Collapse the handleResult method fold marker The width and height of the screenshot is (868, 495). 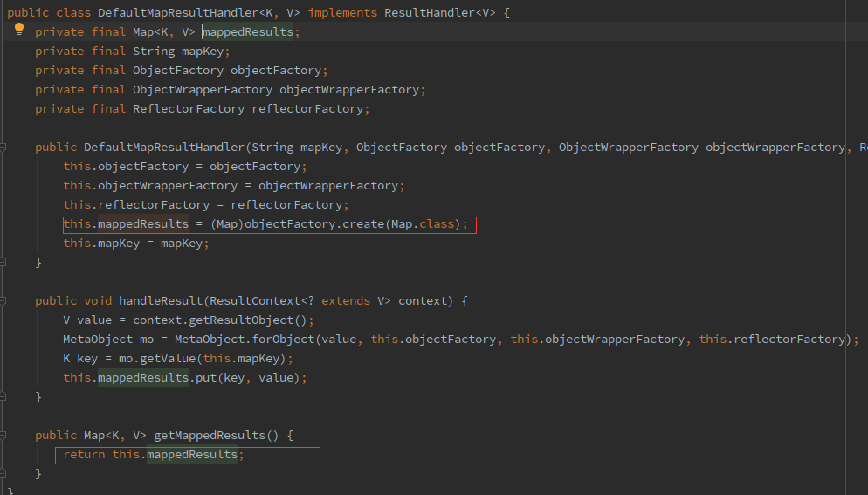3,301
